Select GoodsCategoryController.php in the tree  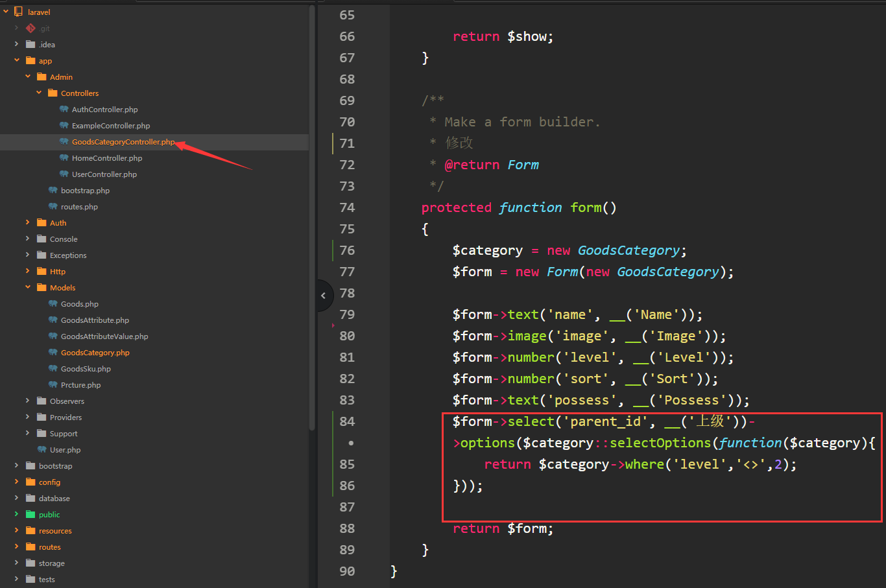click(x=123, y=142)
